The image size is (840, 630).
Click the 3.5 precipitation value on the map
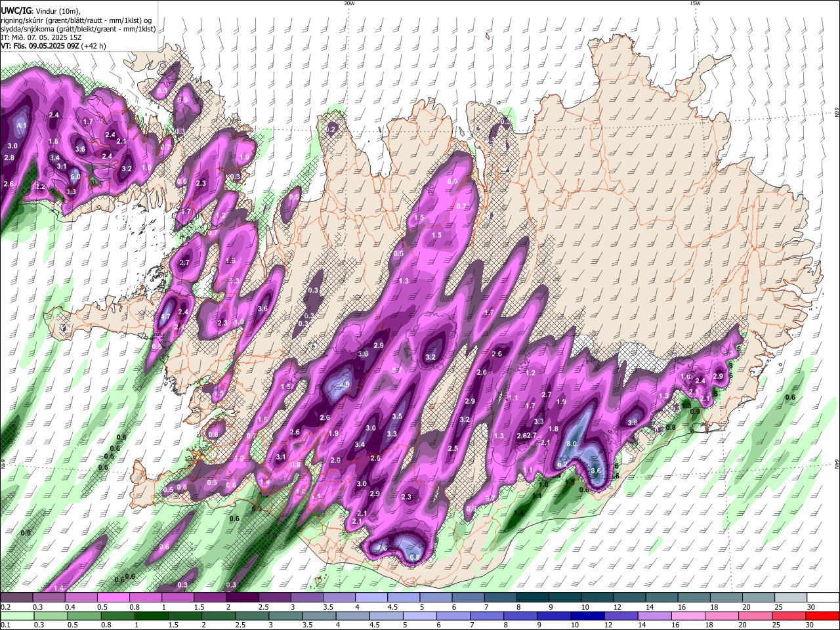pyautogui.click(x=397, y=416)
